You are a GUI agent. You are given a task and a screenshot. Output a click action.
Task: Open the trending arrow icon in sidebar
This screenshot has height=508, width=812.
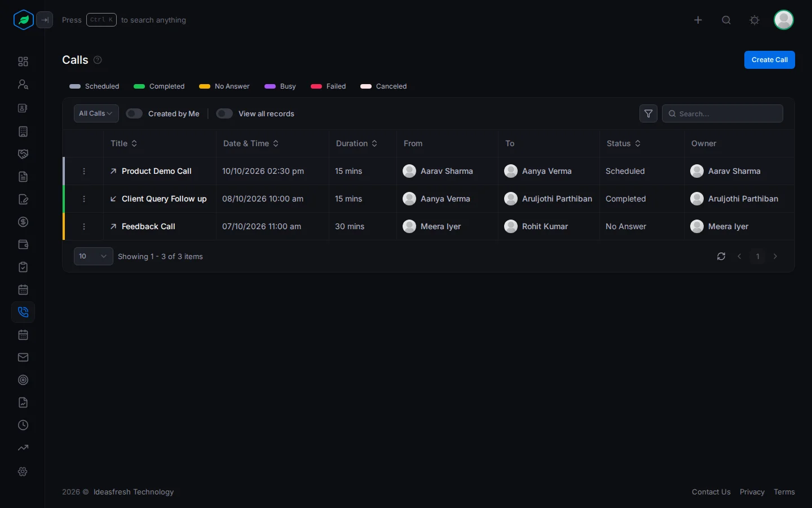pos(23,448)
